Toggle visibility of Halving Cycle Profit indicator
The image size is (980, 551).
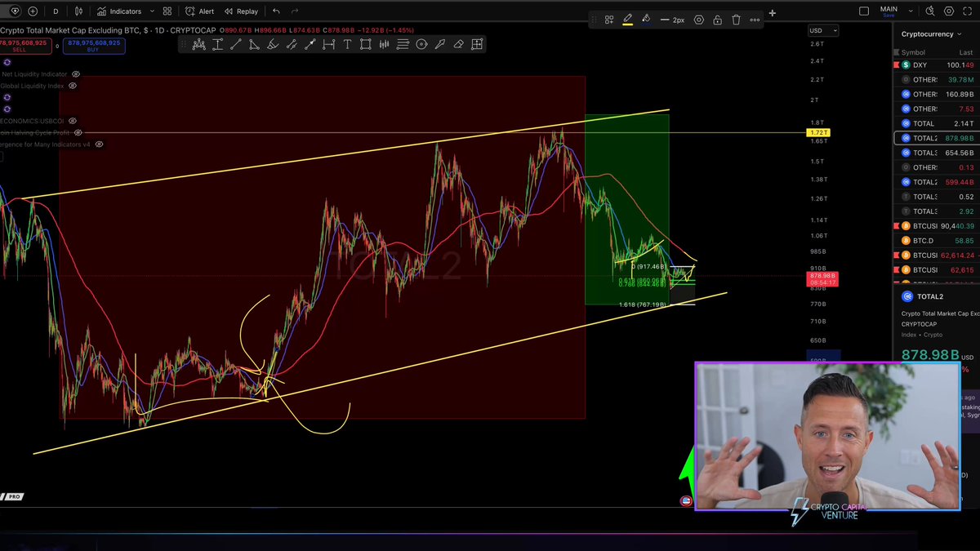point(78,132)
